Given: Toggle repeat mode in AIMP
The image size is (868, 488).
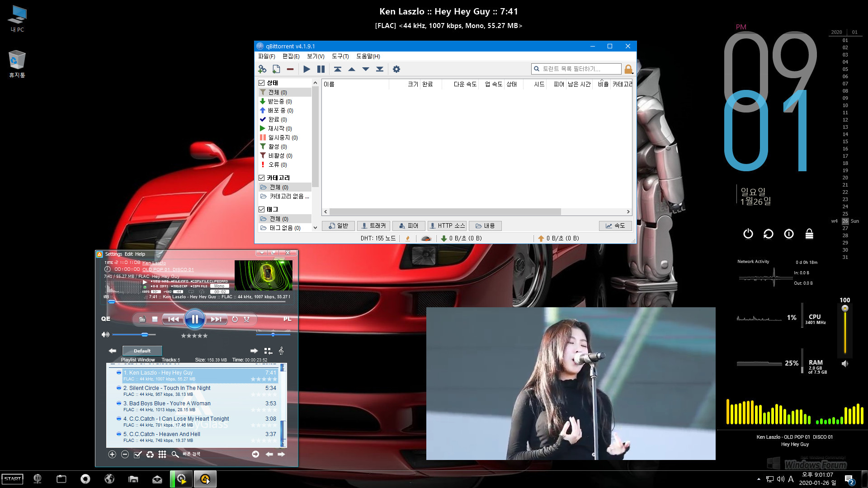Looking at the screenshot, I should [235, 319].
